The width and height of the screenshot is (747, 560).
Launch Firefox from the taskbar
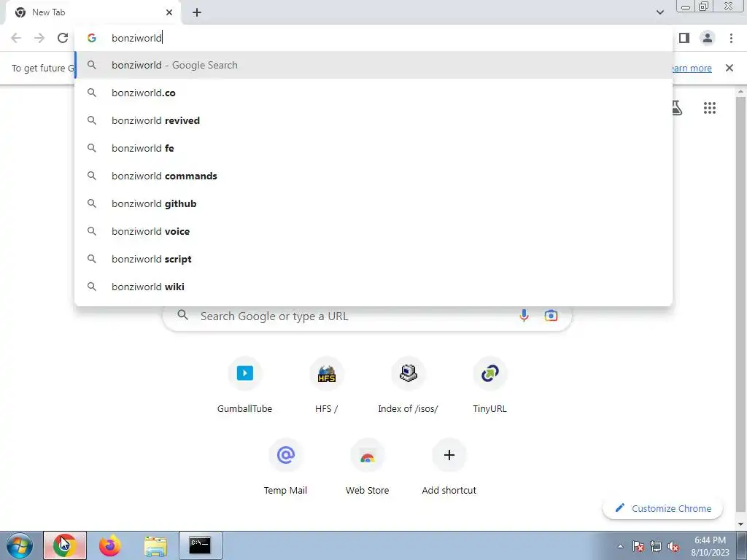point(110,545)
